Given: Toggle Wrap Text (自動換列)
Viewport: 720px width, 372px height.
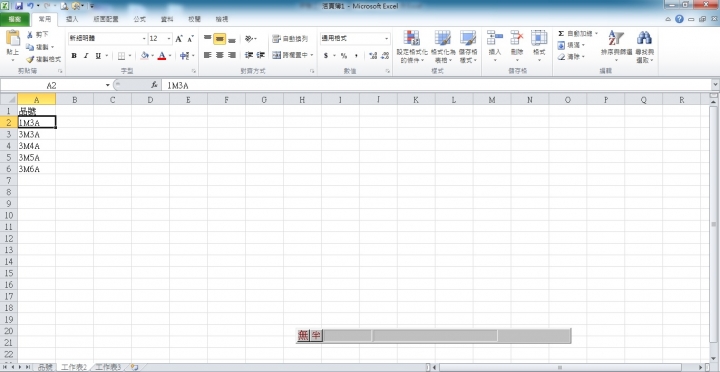Looking at the screenshot, I should [x=290, y=39].
